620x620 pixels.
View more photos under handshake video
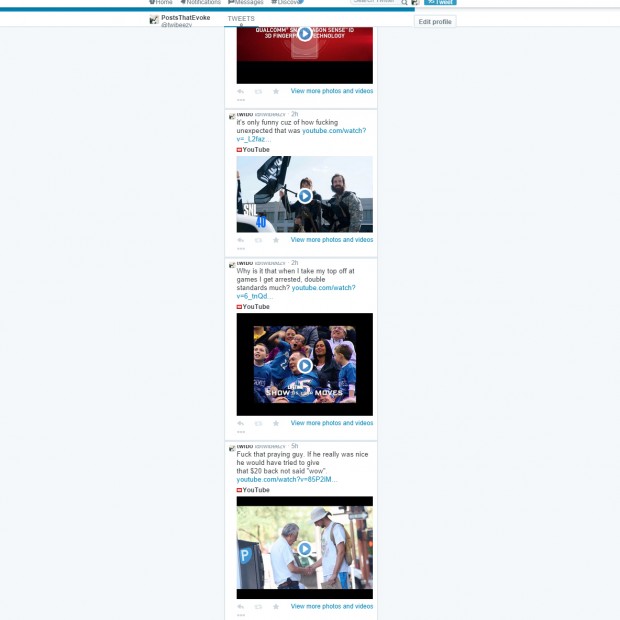pos(332,606)
